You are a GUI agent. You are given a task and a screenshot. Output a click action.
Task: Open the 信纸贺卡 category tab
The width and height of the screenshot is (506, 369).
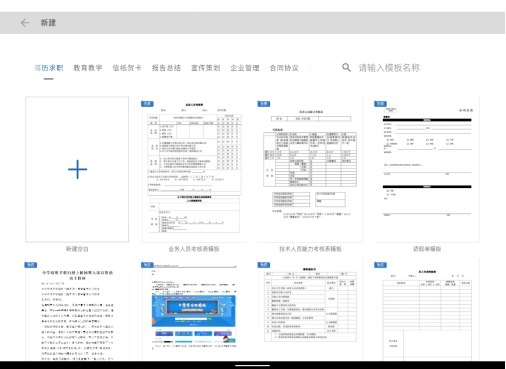coord(127,68)
